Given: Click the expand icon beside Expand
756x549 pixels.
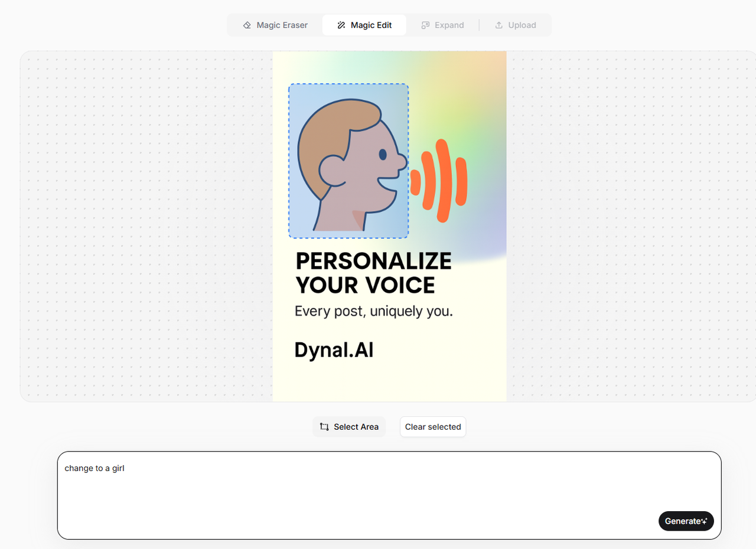Looking at the screenshot, I should [x=425, y=25].
